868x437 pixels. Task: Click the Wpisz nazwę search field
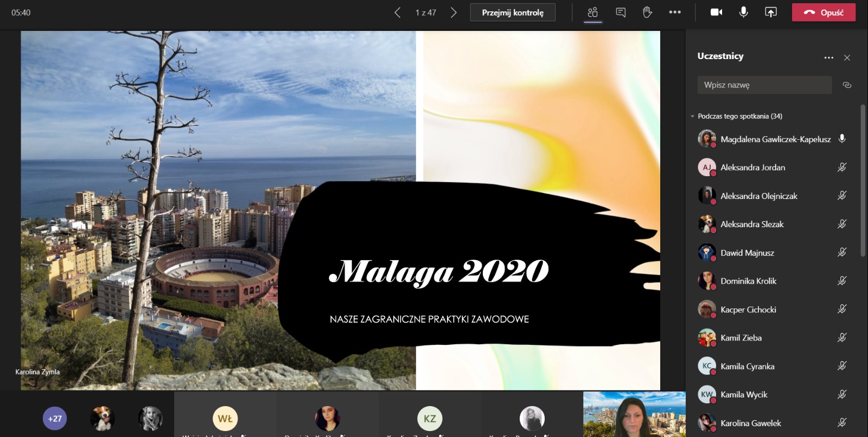click(x=764, y=85)
